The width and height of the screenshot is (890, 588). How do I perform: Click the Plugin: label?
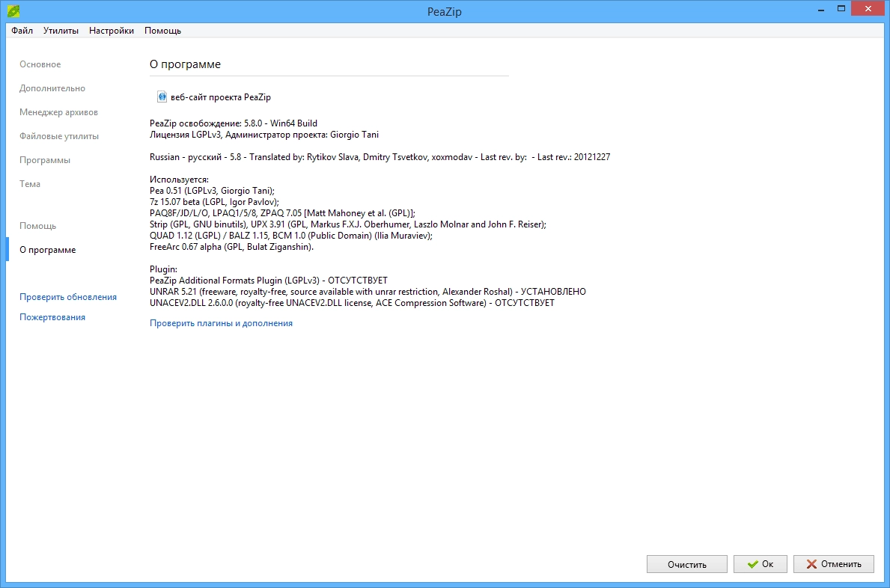point(163,269)
